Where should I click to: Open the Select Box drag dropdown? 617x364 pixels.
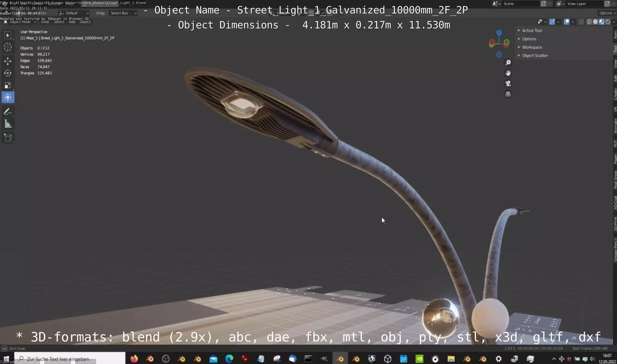(123, 13)
